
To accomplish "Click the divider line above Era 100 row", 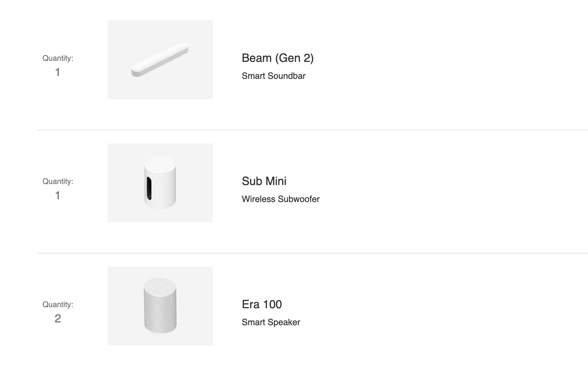I will 313,253.
